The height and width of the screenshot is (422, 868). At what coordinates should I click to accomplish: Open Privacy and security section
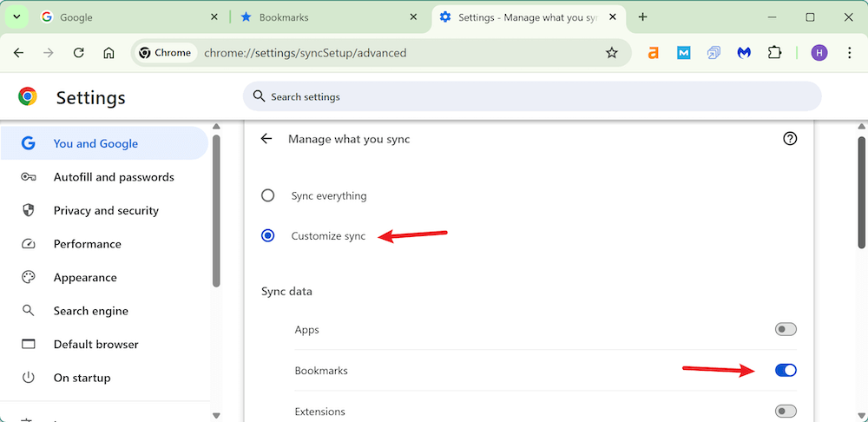(105, 210)
